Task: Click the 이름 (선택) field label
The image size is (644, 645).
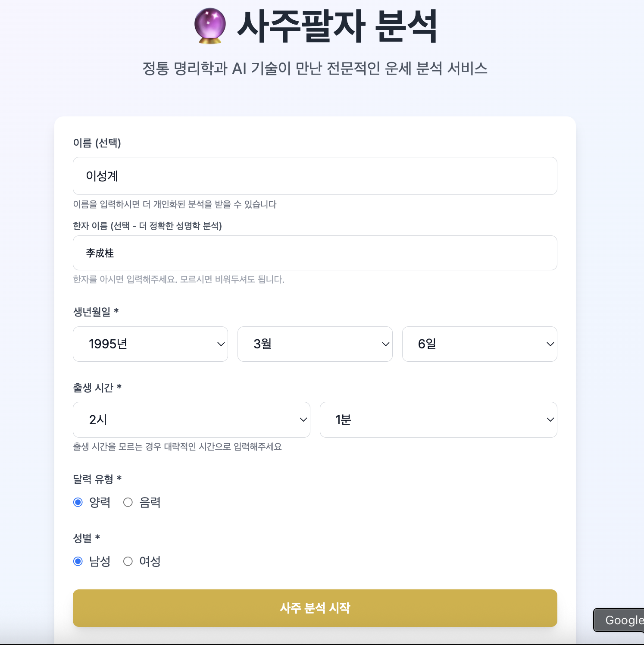Action: 97,144
